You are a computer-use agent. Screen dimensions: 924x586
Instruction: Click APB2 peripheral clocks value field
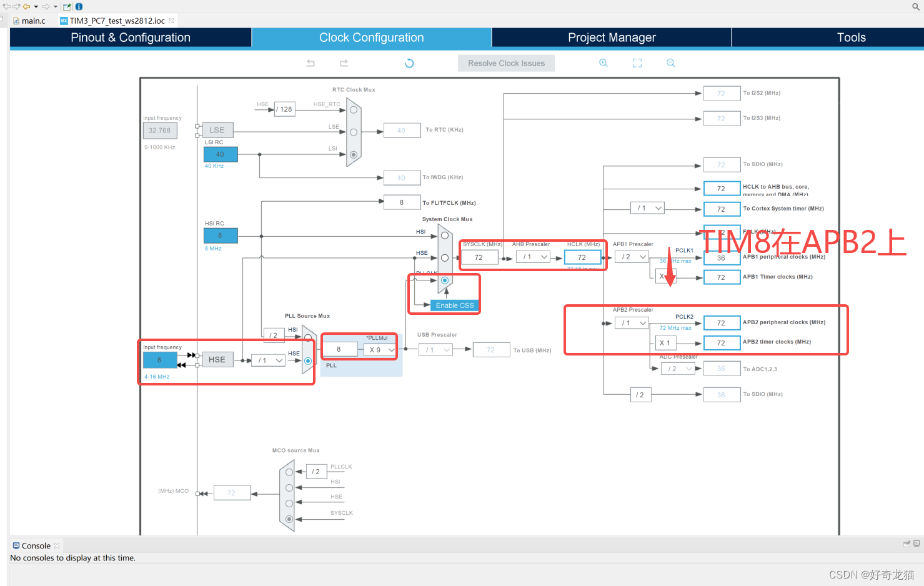722,323
